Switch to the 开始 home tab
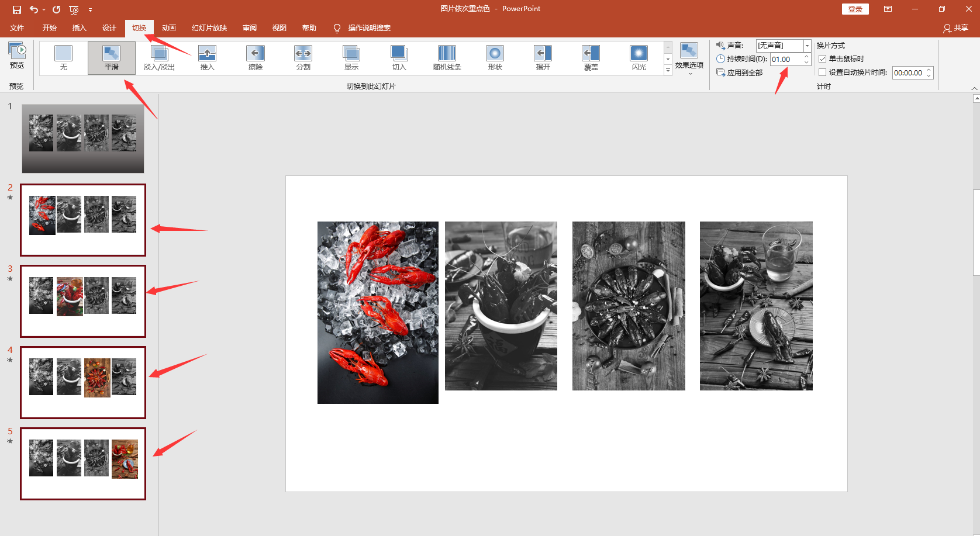 pos(50,28)
